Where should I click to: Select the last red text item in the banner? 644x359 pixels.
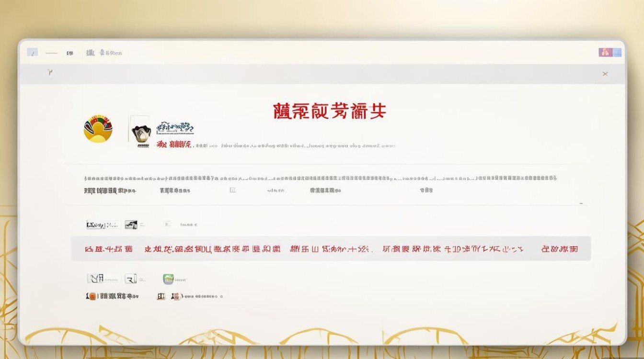click(x=559, y=249)
